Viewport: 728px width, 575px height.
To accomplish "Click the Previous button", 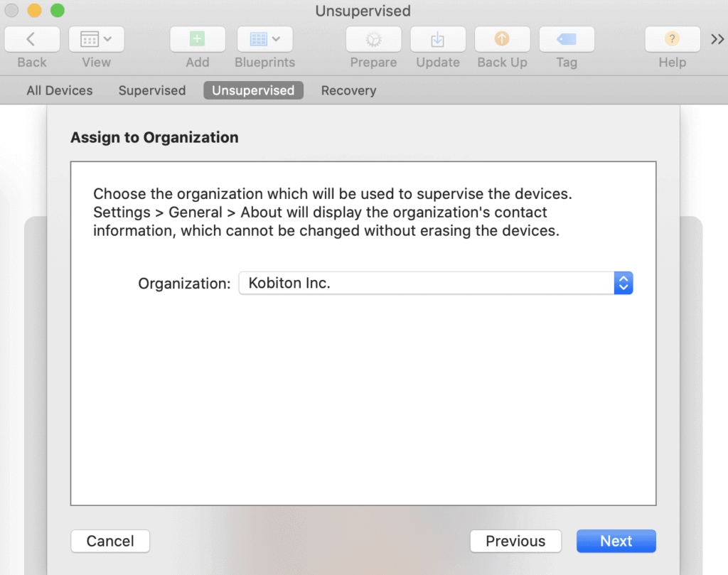I will click(x=515, y=541).
